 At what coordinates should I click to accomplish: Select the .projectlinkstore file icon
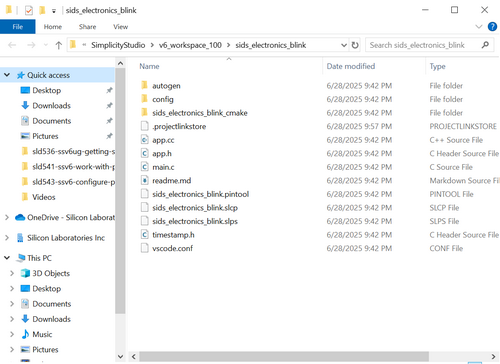pos(144,126)
